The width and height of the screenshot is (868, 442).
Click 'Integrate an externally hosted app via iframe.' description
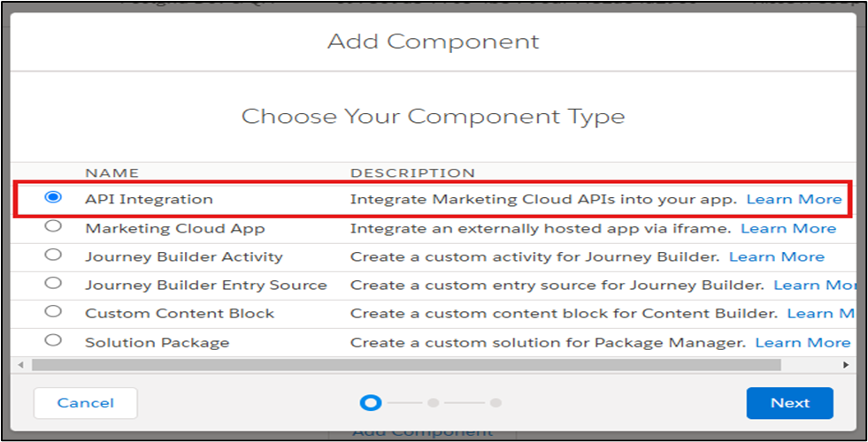(541, 228)
